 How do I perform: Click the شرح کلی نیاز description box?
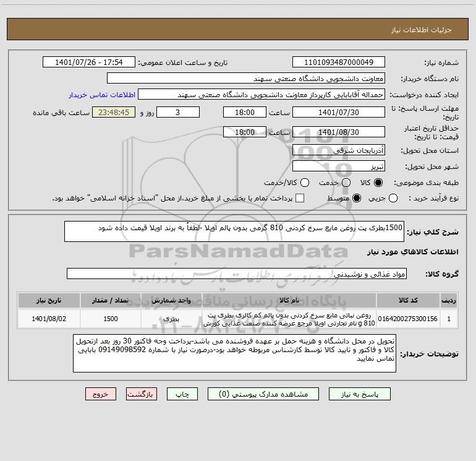tap(234, 231)
